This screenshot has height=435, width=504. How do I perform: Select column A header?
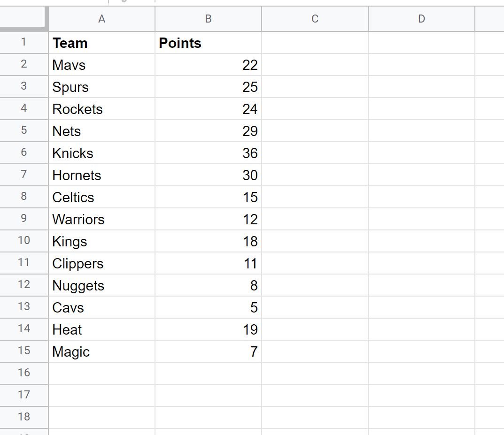(x=101, y=19)
